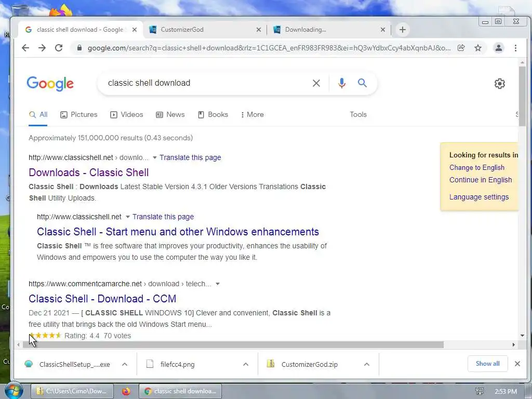Translate the Downloads - Classic Shell page
The image size is (532, 399).
[190, 157]
